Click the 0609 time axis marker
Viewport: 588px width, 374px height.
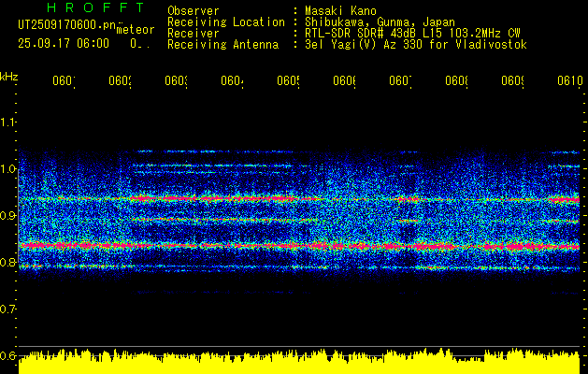[x=512, y=80]
